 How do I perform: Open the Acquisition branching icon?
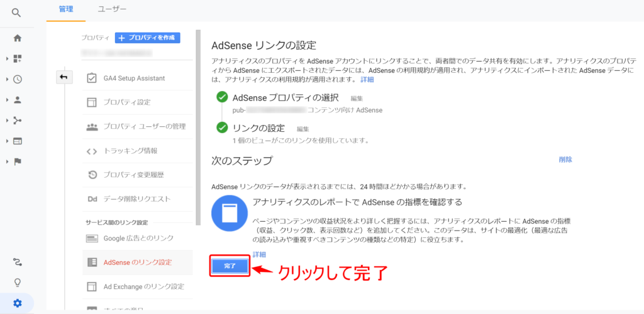click(17, 121)
